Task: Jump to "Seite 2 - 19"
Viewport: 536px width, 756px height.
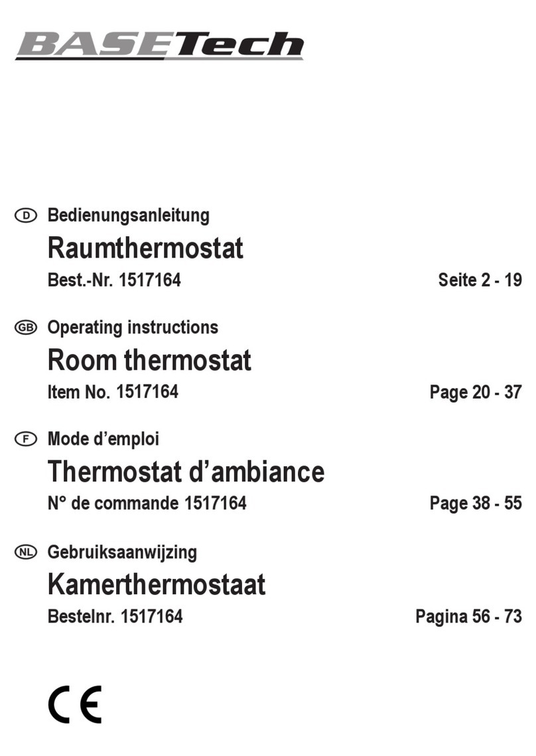Action: [x=480, y=280]
